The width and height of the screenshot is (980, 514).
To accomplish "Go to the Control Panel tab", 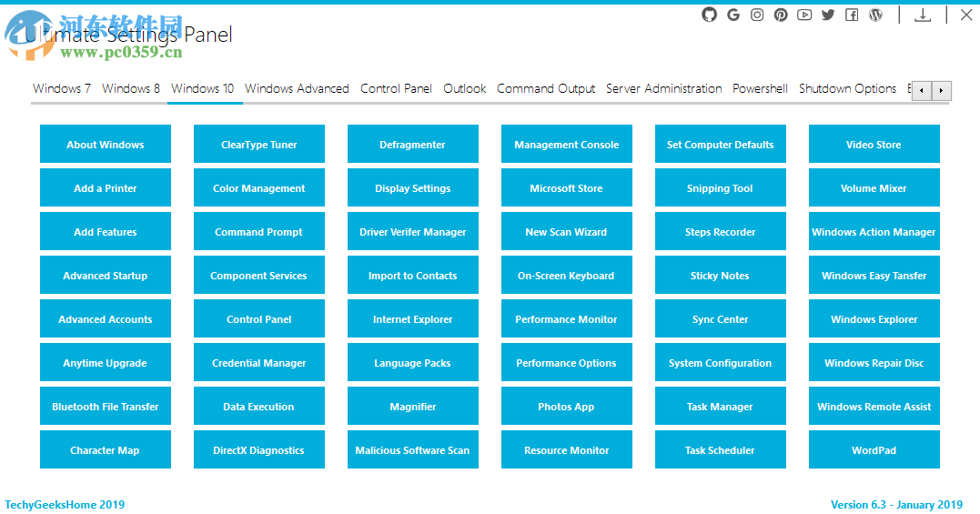I will [396, 88].
